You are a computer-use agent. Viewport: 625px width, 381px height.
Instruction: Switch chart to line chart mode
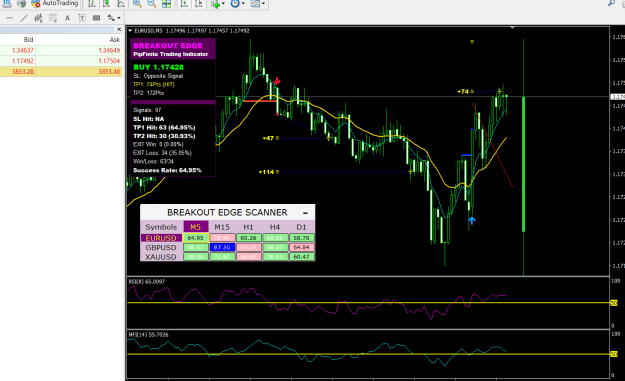tap(120, 4)
